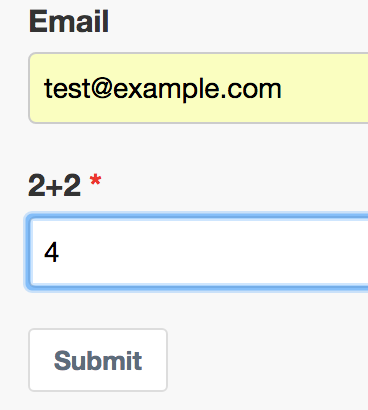
Task: Click the 2+2 question label
Action: [54, 185]
